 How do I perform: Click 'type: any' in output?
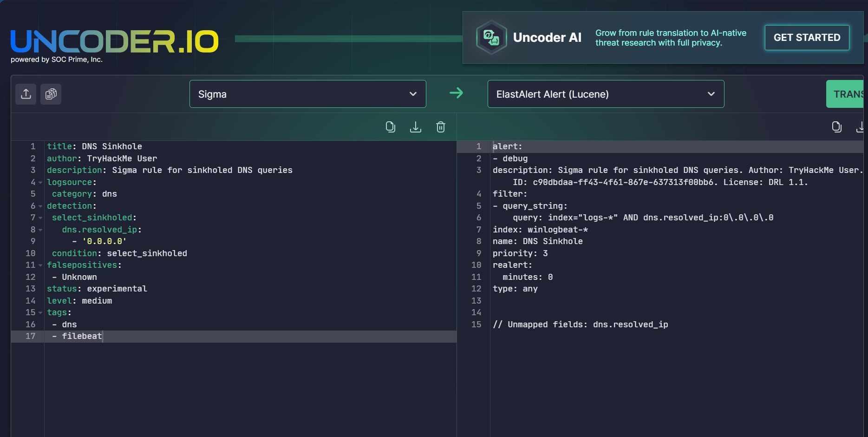[515, 289]
